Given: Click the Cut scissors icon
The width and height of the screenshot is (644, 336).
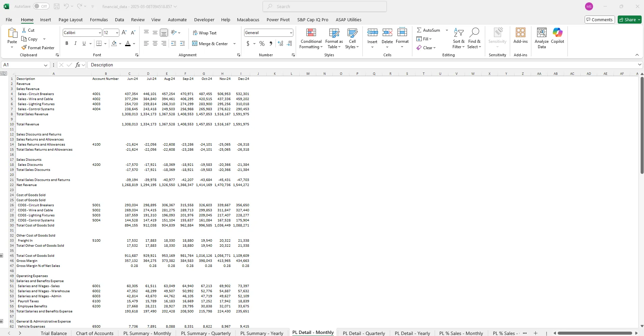Looking at the screenshot, I should pos(24,30).
